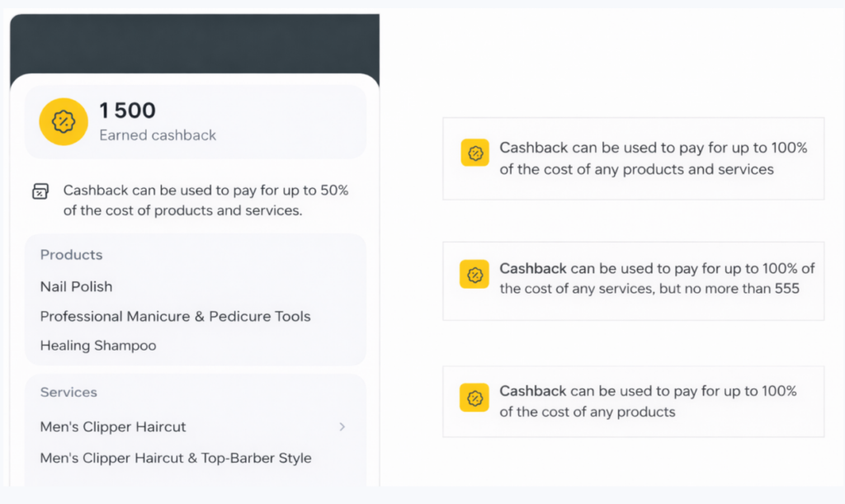Click the yellow icon in the 555 limit card

474,274
